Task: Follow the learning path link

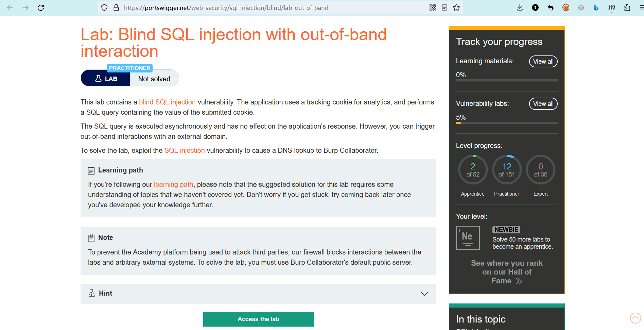Action: click(173, 184)
